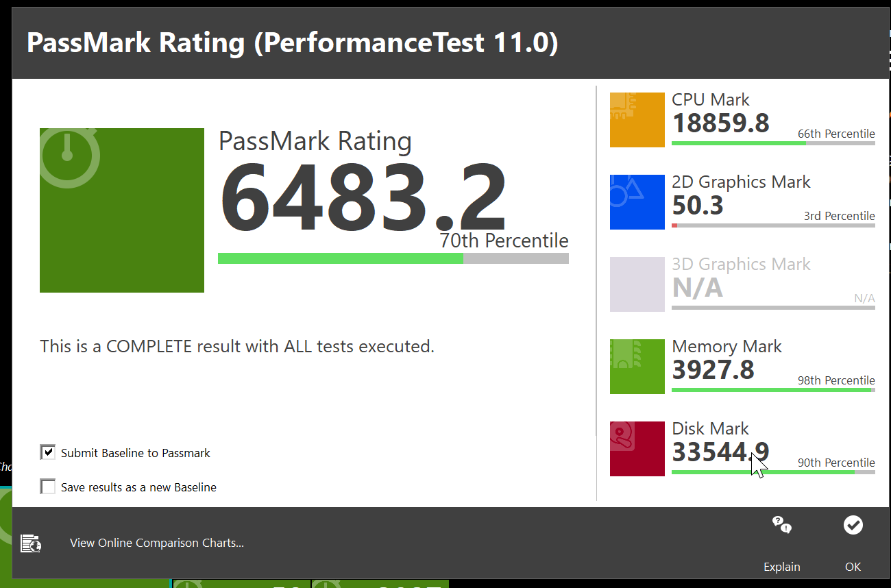This screenshot has width=891, height=588.
Task: Click the 90th Percentile label
Action: [x=836, y=463]
